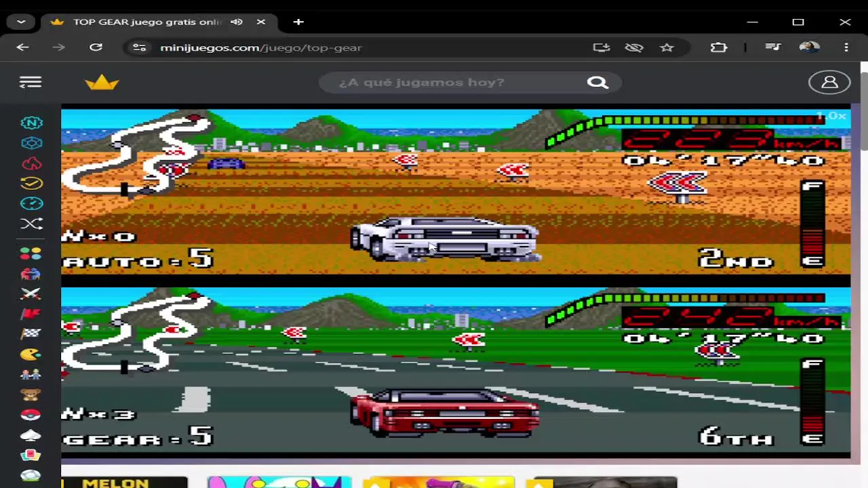Click the bottom player's track minimap
The image size is (868, 488).
[x=136, y=333]
